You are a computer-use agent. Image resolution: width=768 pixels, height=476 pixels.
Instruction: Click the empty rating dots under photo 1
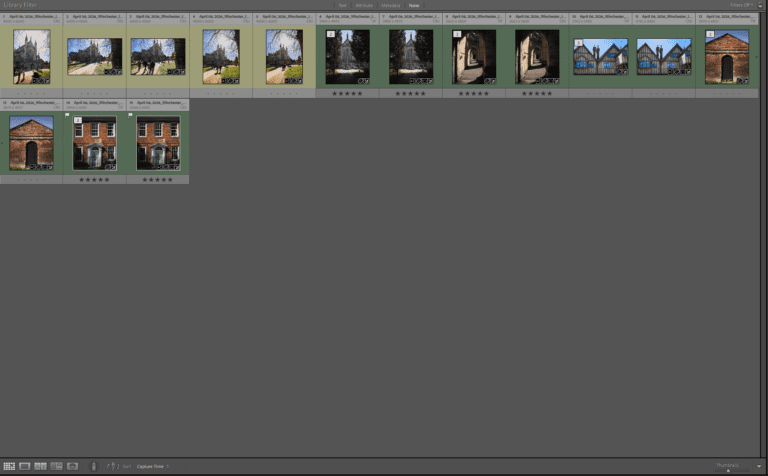tap(31, 94)
